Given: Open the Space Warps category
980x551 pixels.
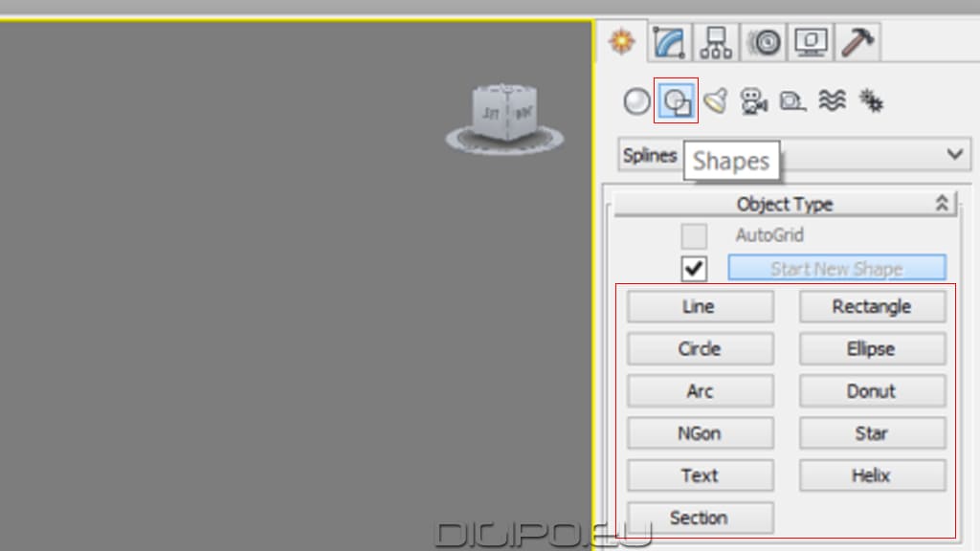Looking at the screenshot, I should [x=831, y=100].
